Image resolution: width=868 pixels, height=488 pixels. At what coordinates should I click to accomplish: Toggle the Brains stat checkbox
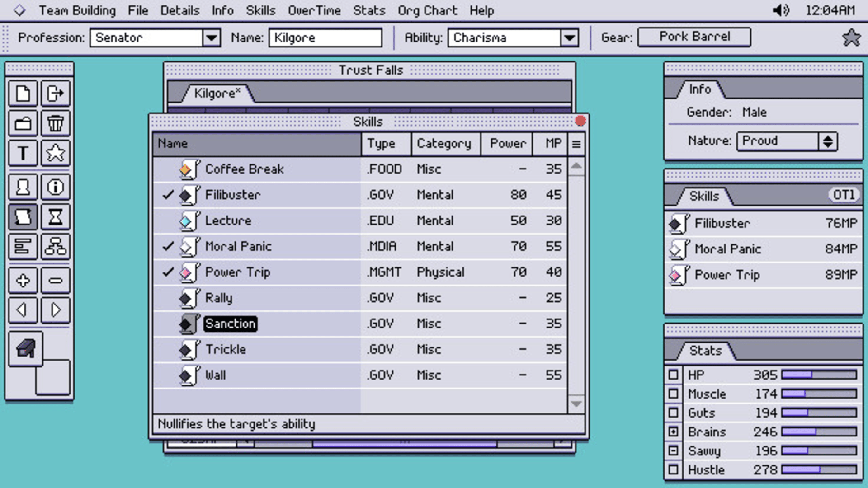pos(673,432)
